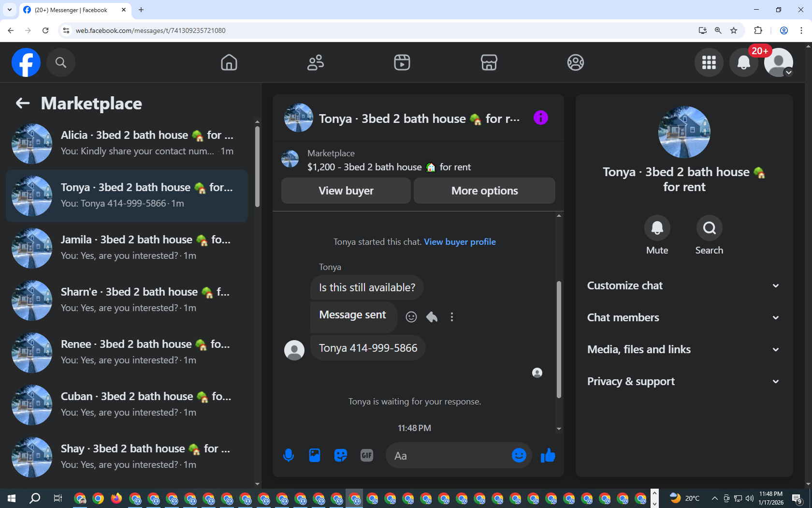Open Task View on the taskbar

[x=58, y=498]
